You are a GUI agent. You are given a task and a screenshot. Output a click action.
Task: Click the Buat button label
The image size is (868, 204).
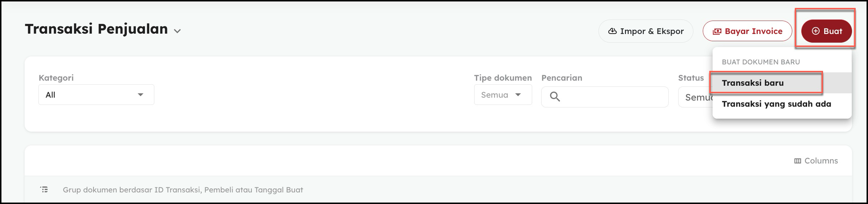click(x=832, y=31)
